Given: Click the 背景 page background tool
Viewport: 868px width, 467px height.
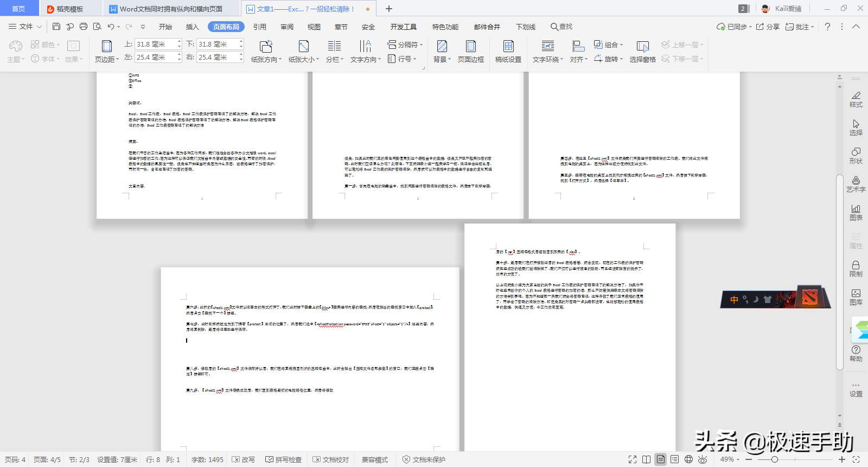Looking at the screenshot, I should [442, 52].
